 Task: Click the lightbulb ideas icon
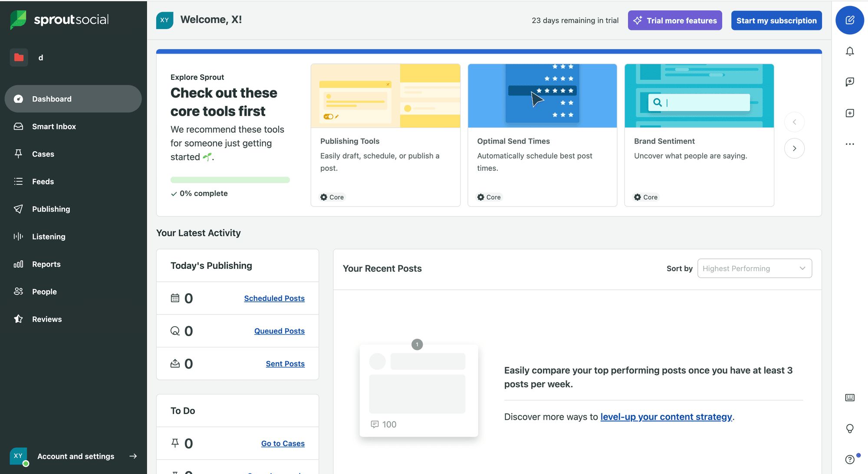850,428
